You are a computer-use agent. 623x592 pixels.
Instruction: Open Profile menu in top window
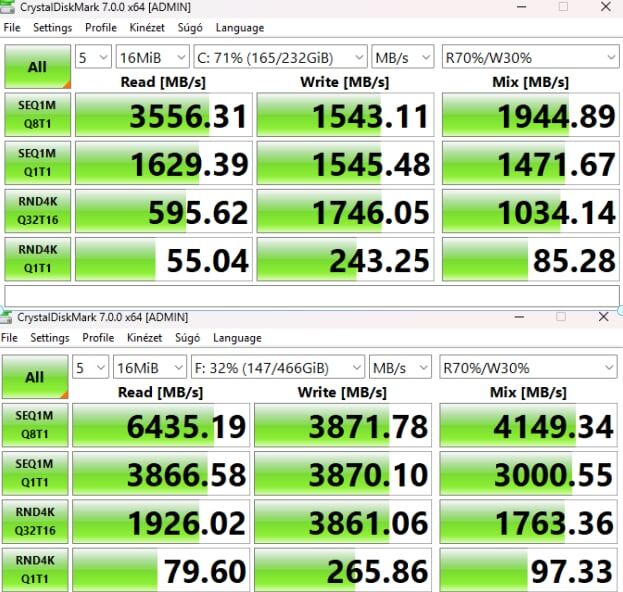pyautogui.click(x=101, y=27)
